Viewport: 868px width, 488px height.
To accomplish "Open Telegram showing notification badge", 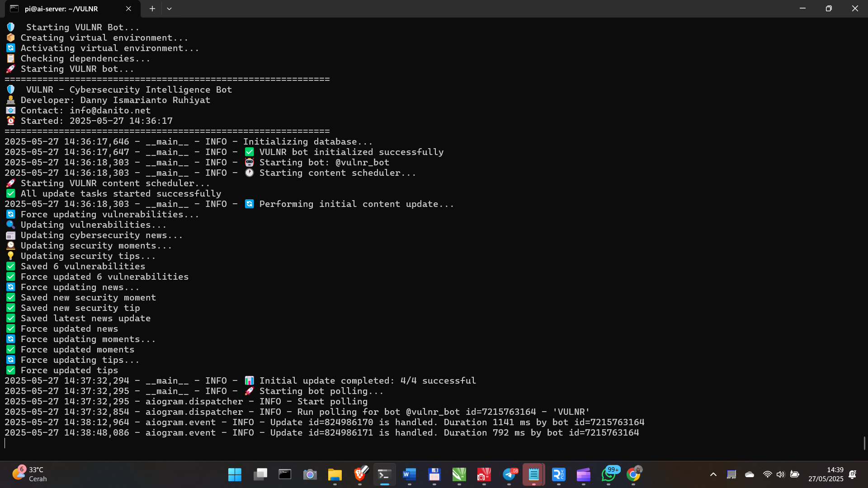I will tap(509, 475).
